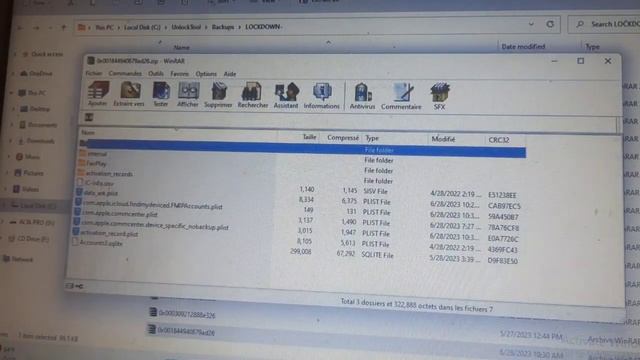640x360 pixels.
Task: Click the Search LOCKDOWN field
Action: (x=604, y=24)
